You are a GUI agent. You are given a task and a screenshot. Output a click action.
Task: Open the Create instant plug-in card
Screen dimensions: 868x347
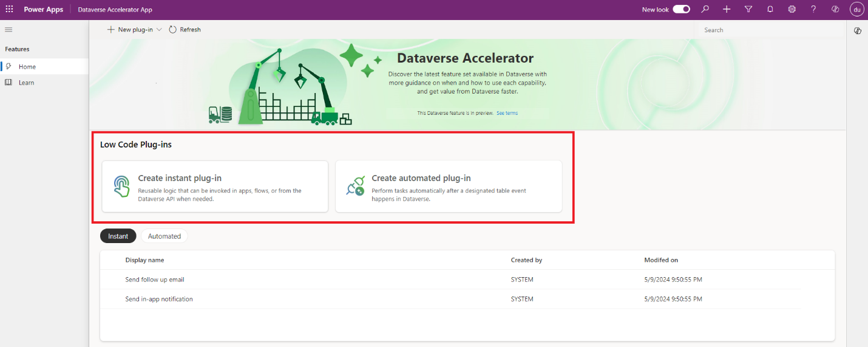tap(215, 187)
